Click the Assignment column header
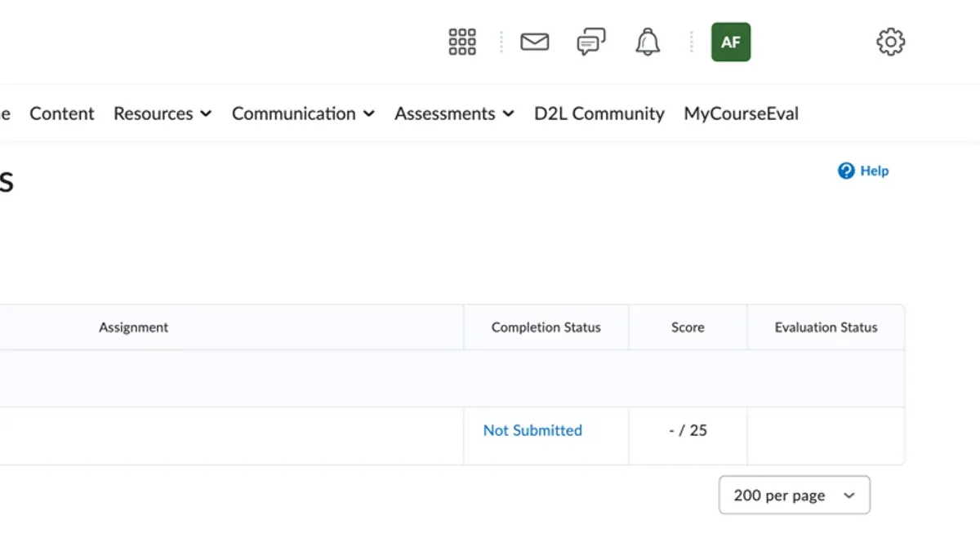The width and height of the screenshot is (980, 551). (134, 327)
